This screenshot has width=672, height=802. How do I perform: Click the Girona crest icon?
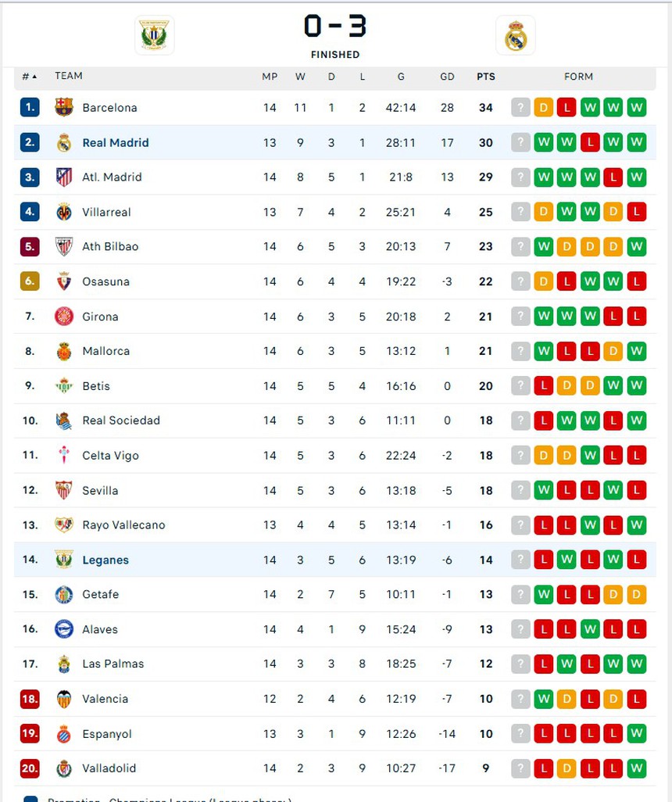click(x=64, y=317)
